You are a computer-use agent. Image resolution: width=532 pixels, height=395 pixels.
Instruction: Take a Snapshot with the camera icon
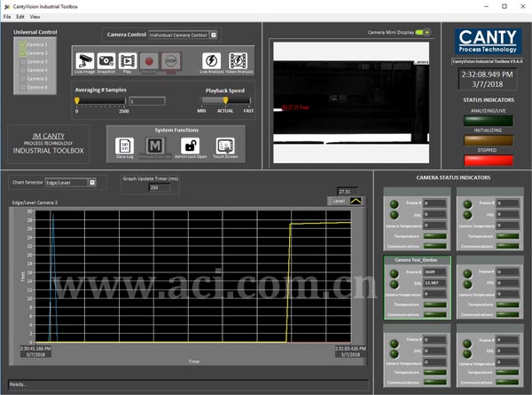point(106,60)
